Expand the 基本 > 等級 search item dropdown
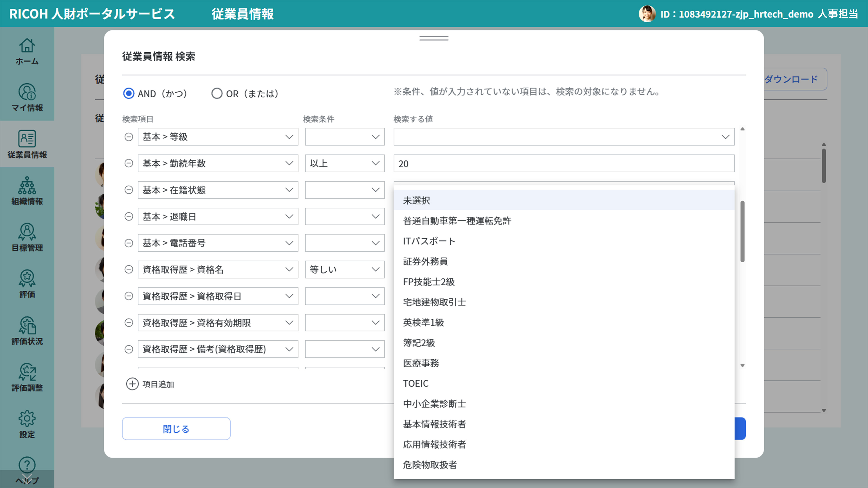868x488 pixels. point(218,137)
